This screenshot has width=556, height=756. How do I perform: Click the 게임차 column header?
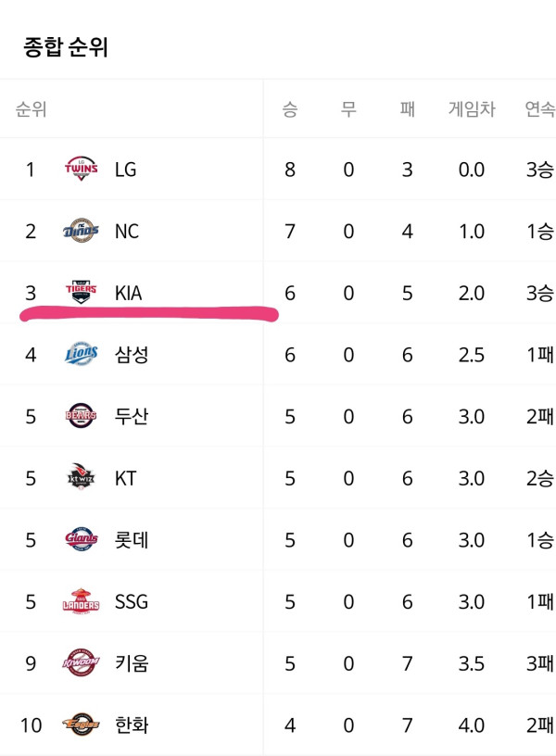(x=472, y=109)
